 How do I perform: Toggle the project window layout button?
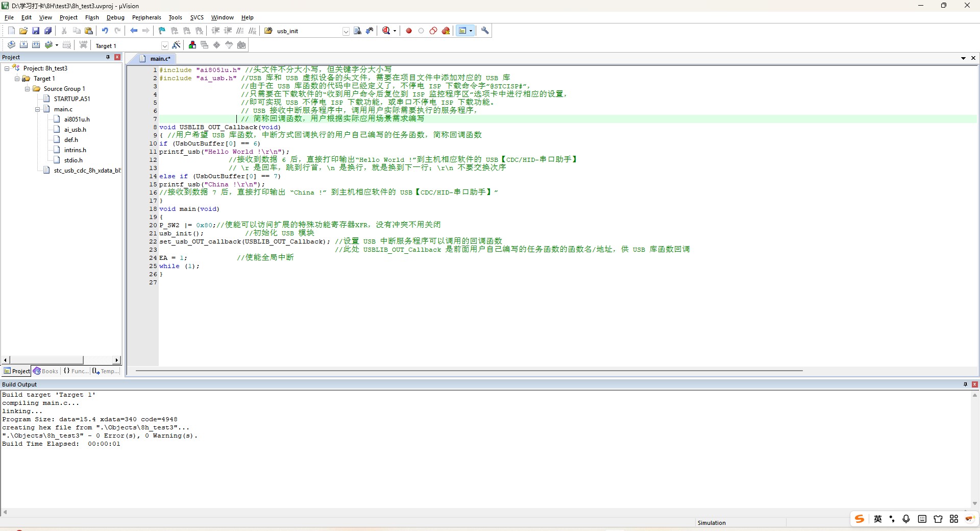click(x=462, y=31)
